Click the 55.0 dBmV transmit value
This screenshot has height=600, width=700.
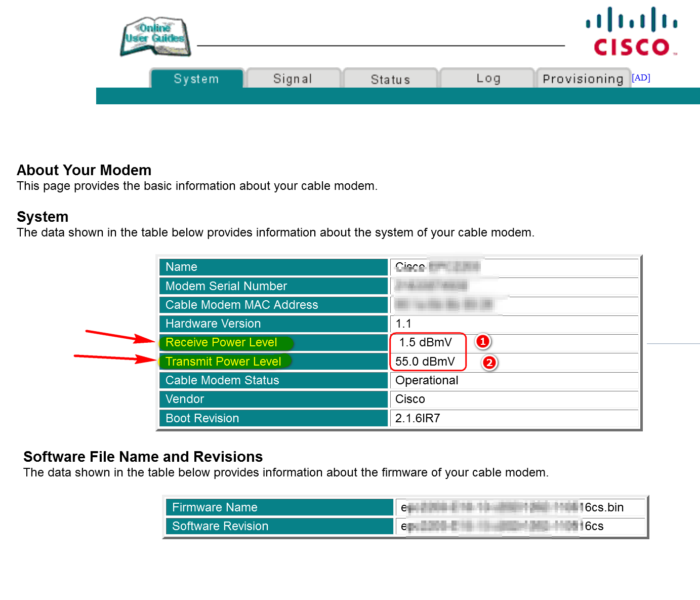pos(425,362)
